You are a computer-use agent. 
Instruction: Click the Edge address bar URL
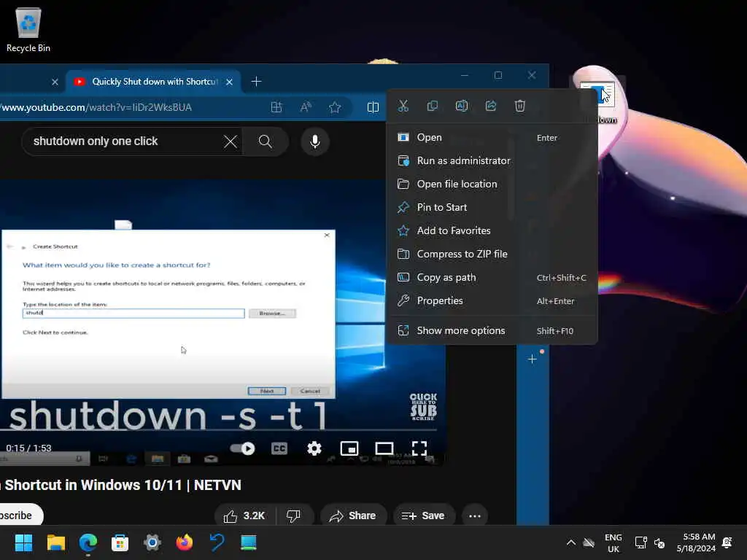pos(96,108)
